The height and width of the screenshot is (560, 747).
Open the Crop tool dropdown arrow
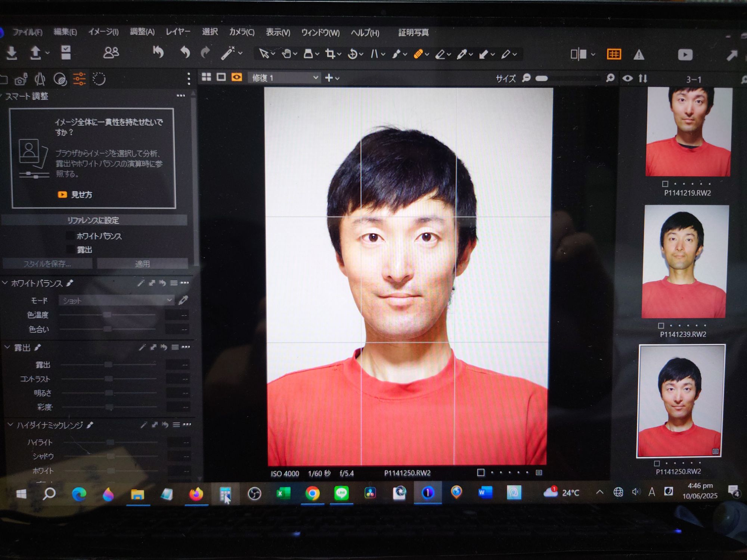click(x=339, y=55)
